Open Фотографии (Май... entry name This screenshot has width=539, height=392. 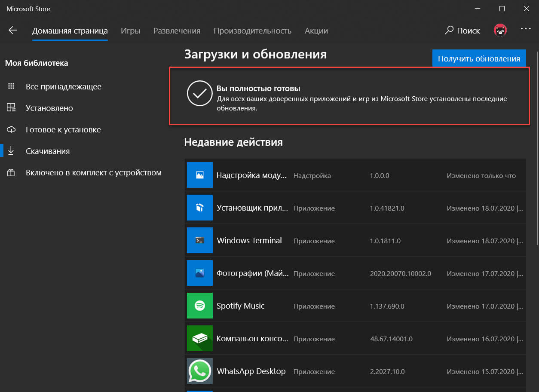click(253, 273)
